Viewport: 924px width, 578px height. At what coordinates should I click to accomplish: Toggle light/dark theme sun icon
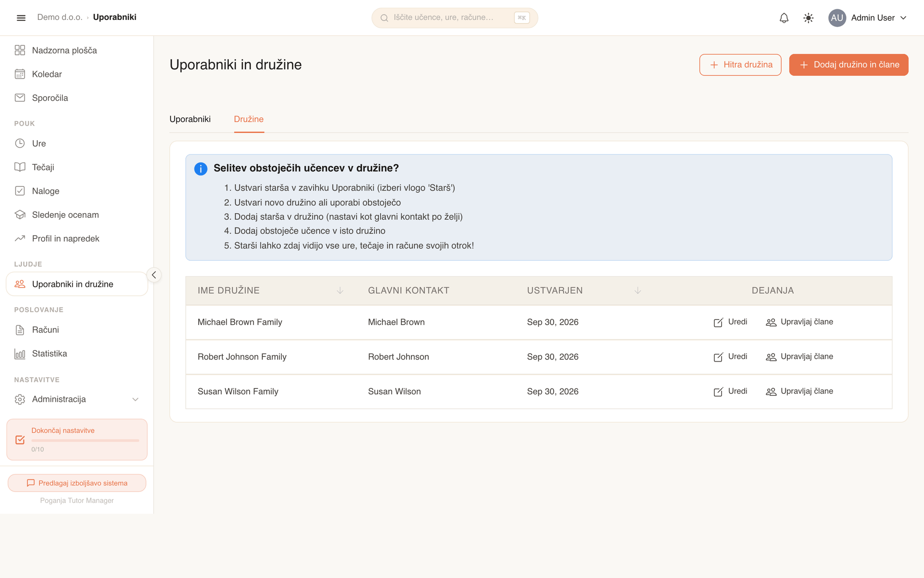click(x=808, y=18)
